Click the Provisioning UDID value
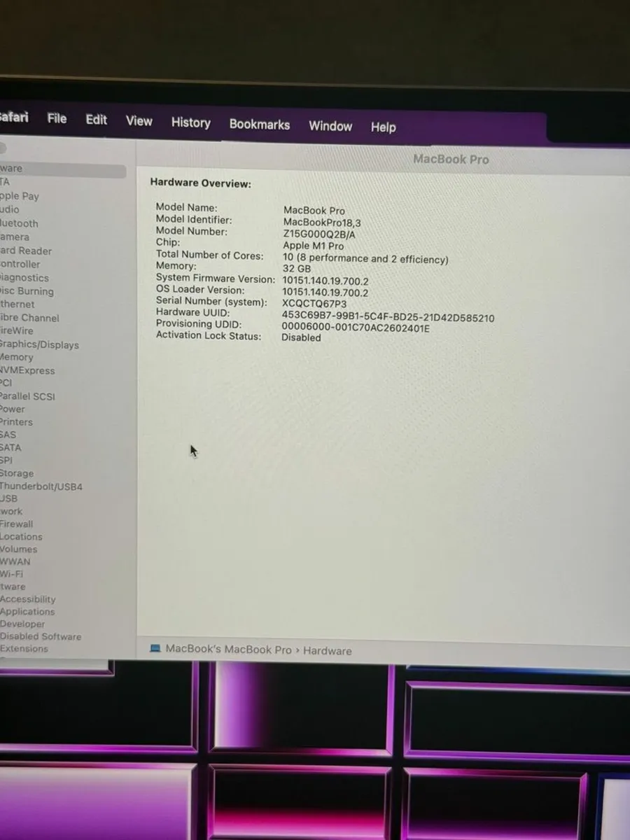The width and height of the screenshot is (630, 840). [356, 328]
